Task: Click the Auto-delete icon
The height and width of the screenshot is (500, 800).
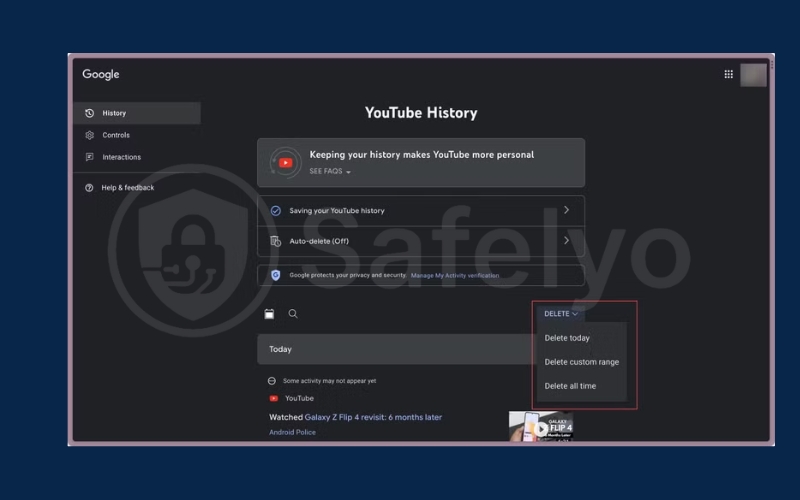Action: coord(276,241)
